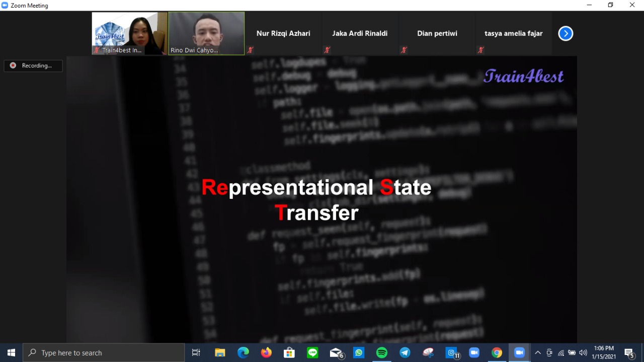Open Telegram from the taskbar
The width and height of the screenshot is (644, 362).
point(405,353)
